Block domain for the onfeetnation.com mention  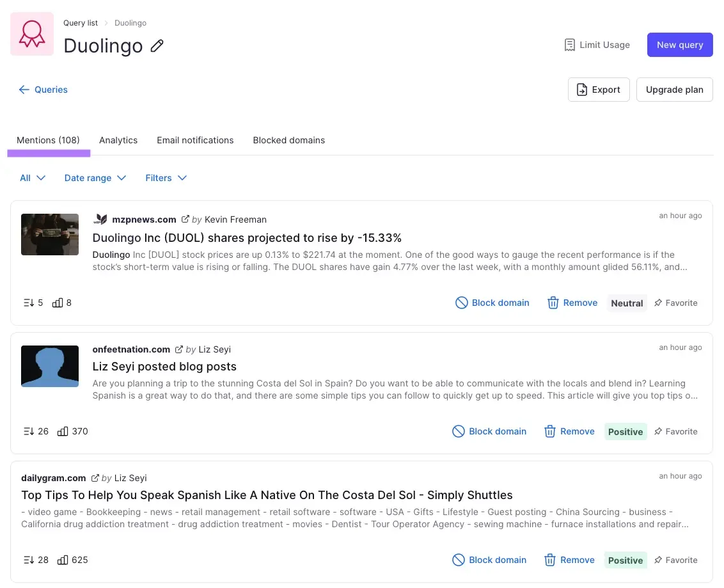[489, 431]
